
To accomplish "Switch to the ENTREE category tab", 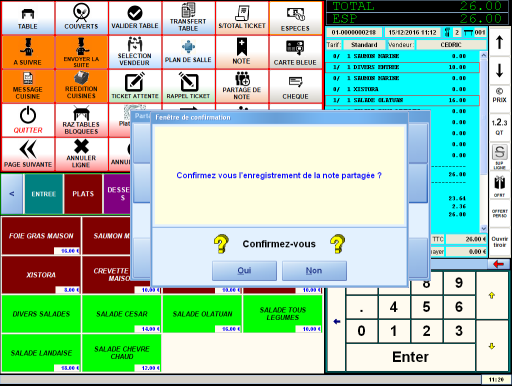I will point(44,194).
